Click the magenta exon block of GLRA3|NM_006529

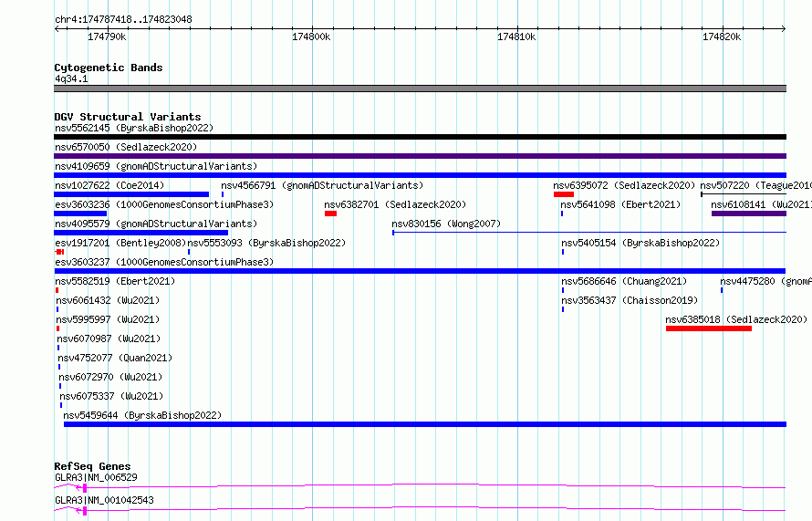pos(85,488)
